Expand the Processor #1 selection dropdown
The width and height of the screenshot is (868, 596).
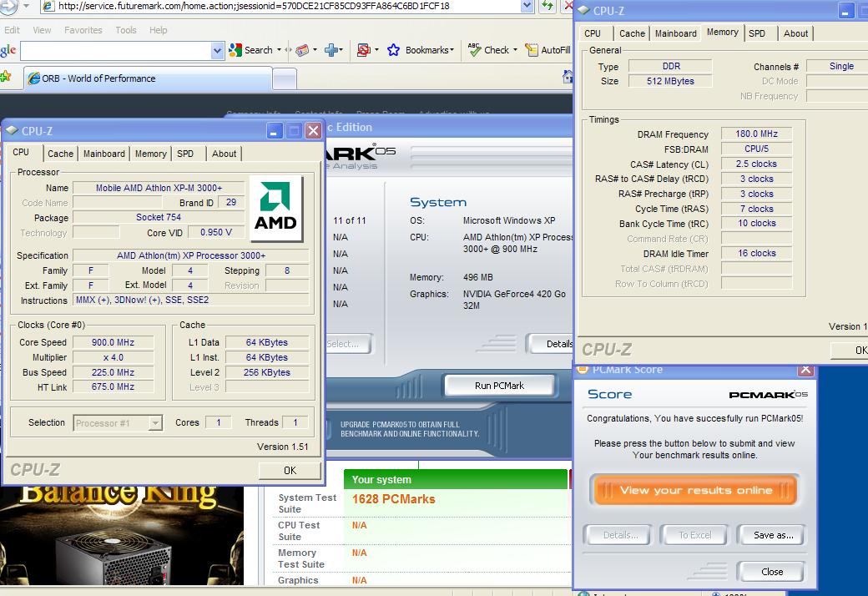[155, 423]
